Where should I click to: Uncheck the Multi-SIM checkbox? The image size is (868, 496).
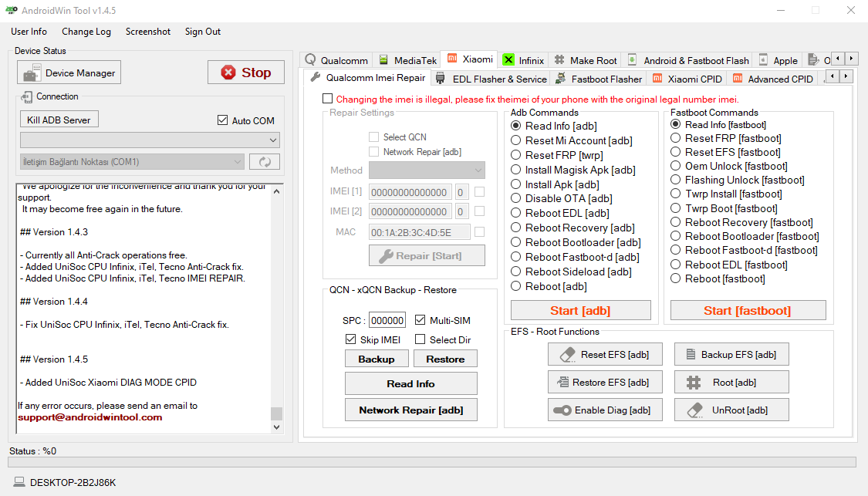pyautogui.click(x=420, y=320)
